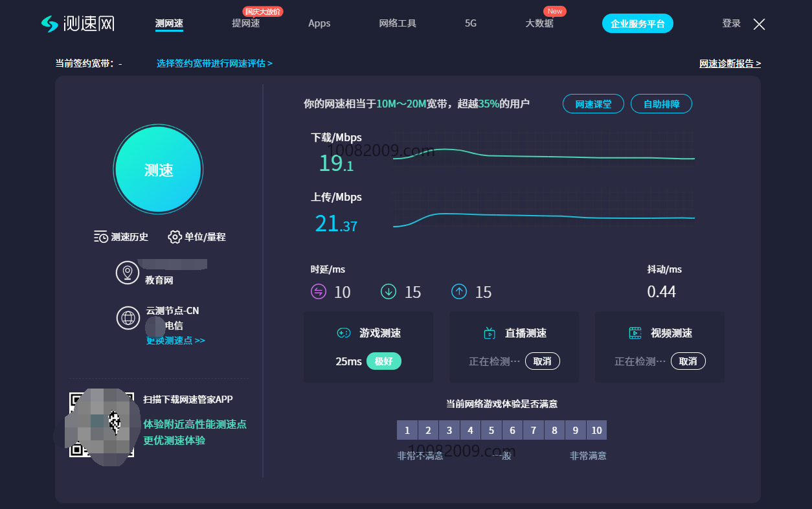The image size is (812, 509).
Task: Open 单位/量程 settings via the gear icon
Action: click(174, 237)
